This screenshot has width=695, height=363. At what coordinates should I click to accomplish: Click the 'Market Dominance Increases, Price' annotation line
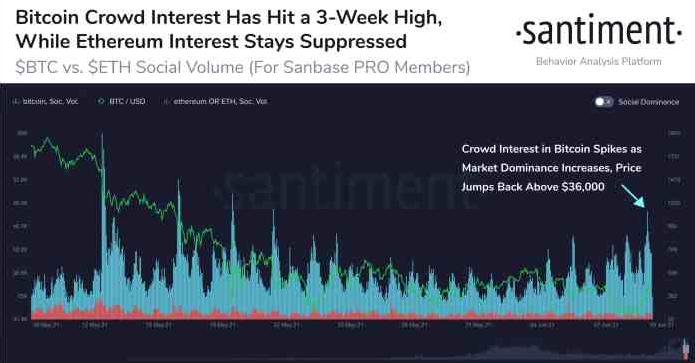551,168
